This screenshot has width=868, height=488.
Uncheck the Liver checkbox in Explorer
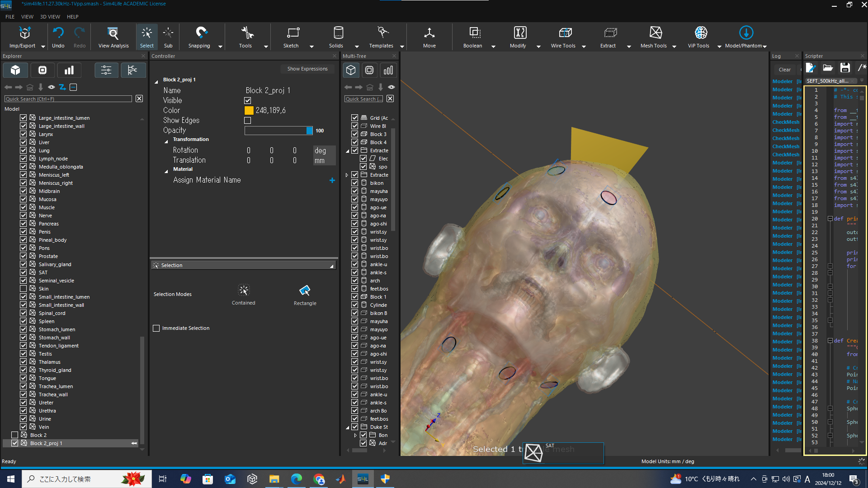pyautogui.click(x=23, y=142)
